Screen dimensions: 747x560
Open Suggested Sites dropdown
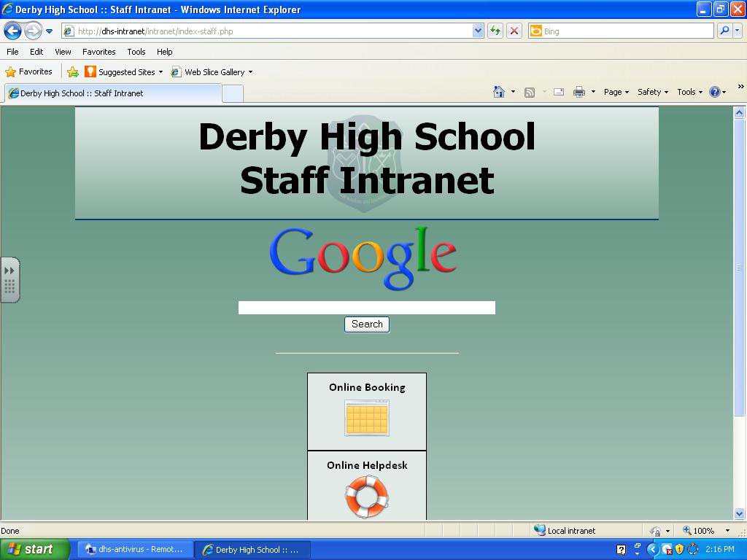(124, 72)
